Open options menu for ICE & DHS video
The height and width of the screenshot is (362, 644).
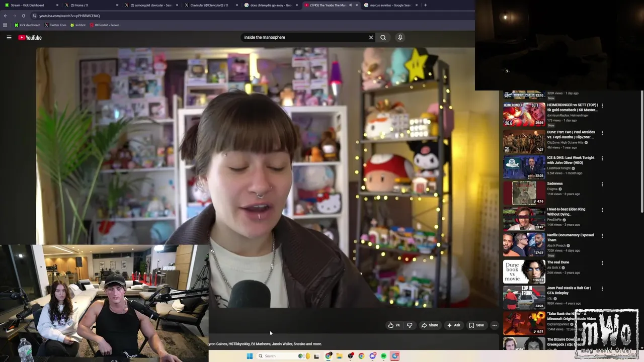[x=602, y=158]
